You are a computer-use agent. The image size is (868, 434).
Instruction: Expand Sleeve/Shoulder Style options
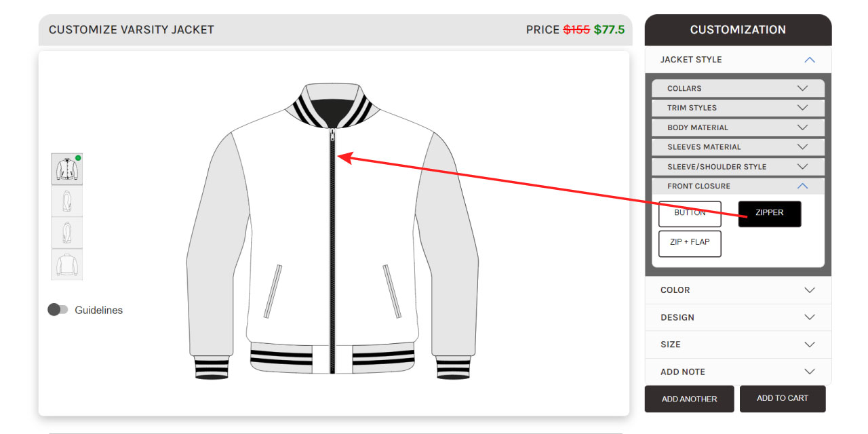(x=738, y=167)
